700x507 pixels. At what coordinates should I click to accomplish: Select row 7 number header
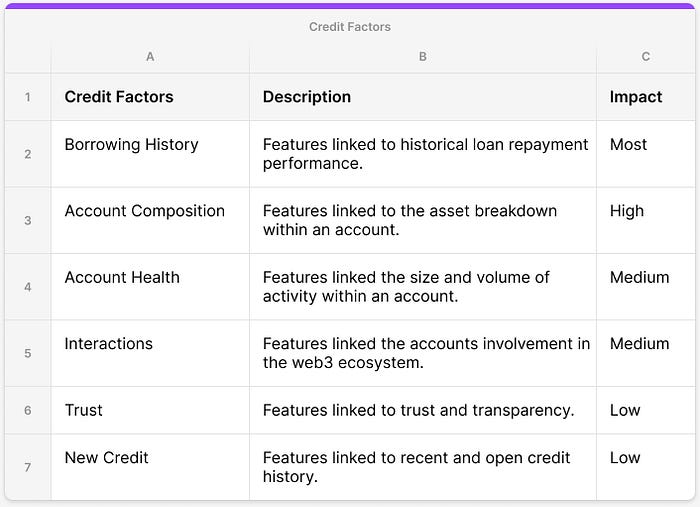tap(28, 467)
